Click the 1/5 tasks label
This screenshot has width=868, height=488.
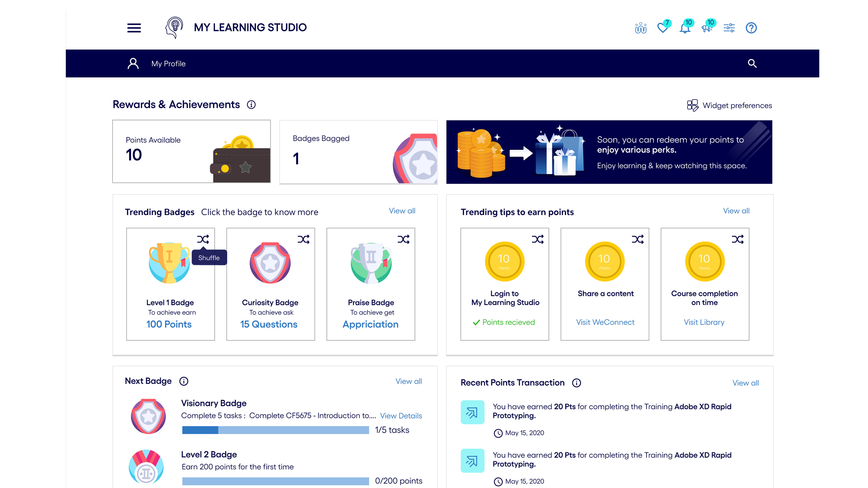(392, 430)
